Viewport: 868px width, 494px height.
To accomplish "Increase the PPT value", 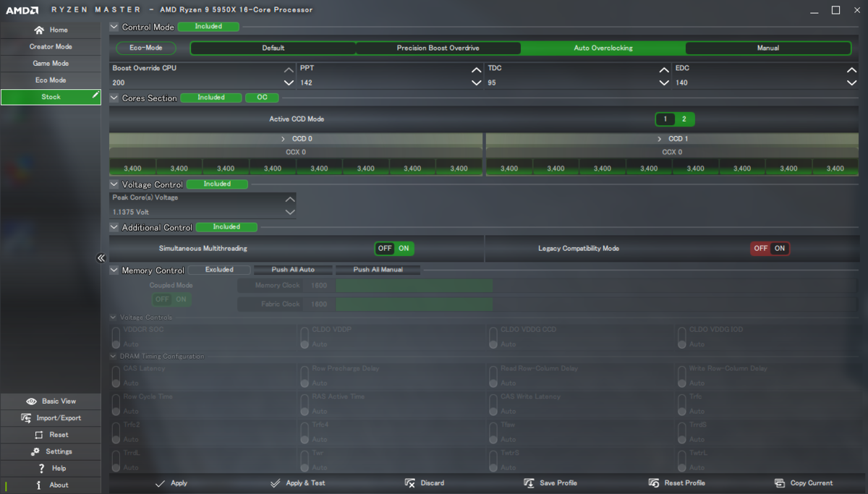I will click(x=476, y=70).
